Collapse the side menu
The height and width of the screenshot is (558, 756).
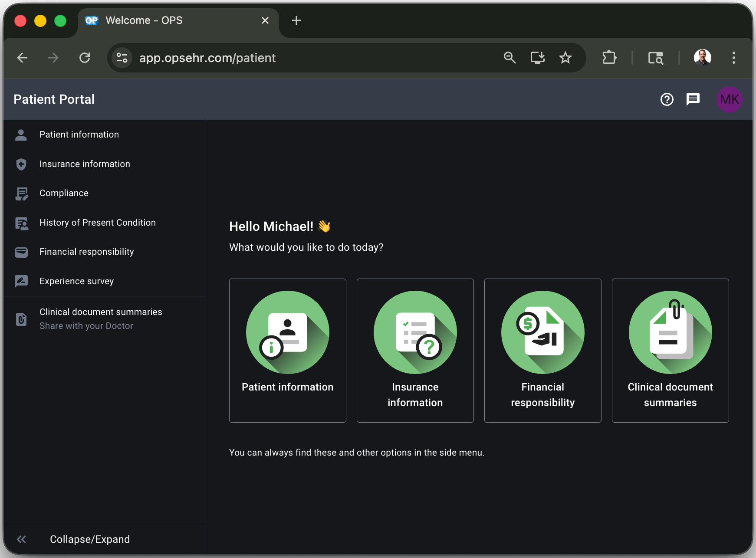[x=21, y=539]
